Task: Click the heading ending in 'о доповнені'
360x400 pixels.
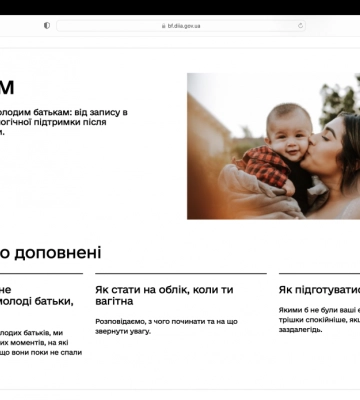Action: coord(50,253)
